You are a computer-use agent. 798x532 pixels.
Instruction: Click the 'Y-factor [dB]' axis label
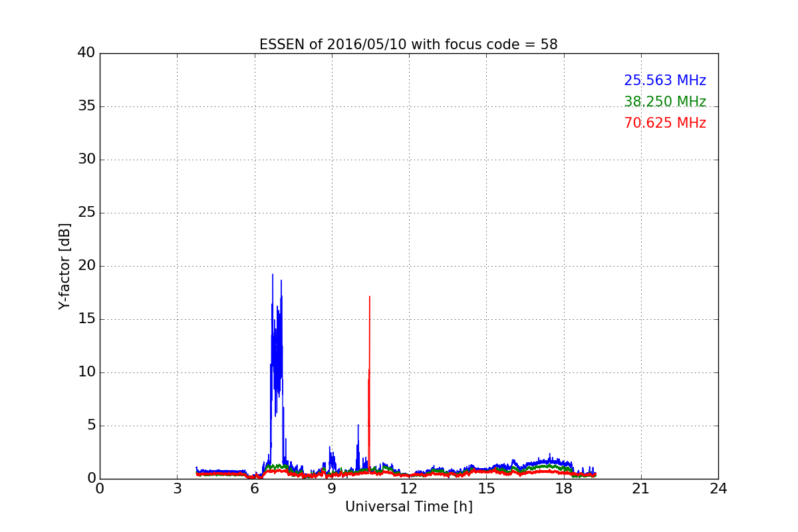click(x=65, y=266)
